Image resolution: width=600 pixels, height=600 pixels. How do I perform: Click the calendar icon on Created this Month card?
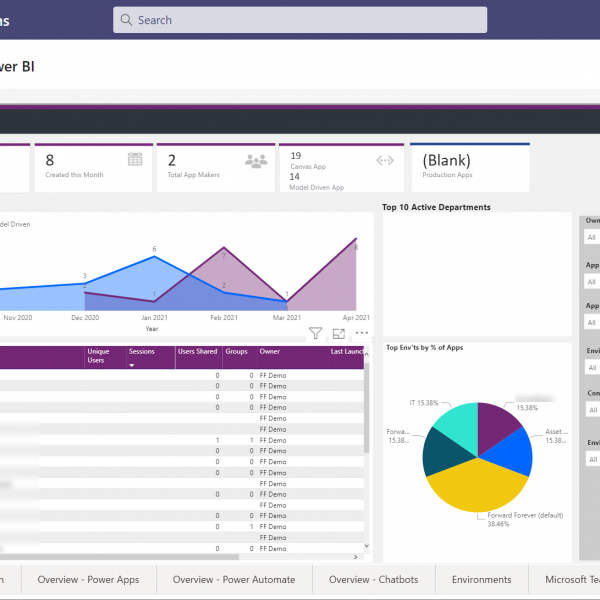click(x=135, y=159)
